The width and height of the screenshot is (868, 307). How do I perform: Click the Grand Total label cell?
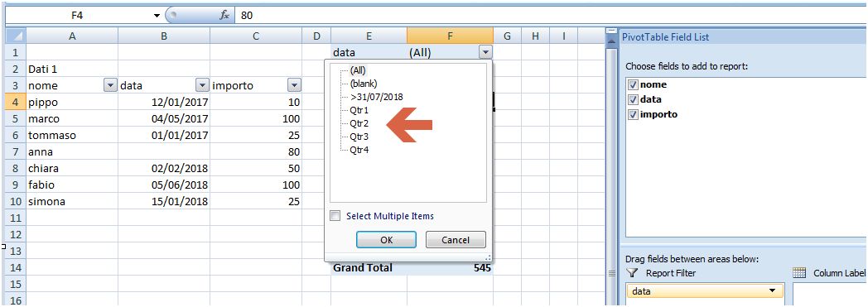[369, 268]
